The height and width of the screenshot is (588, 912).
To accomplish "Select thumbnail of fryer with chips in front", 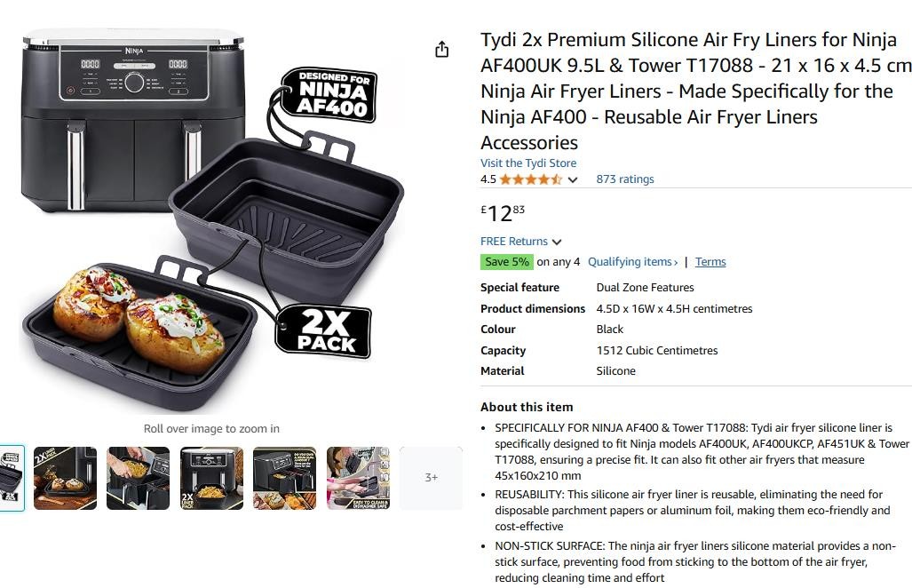I will [x=211, y=478].
